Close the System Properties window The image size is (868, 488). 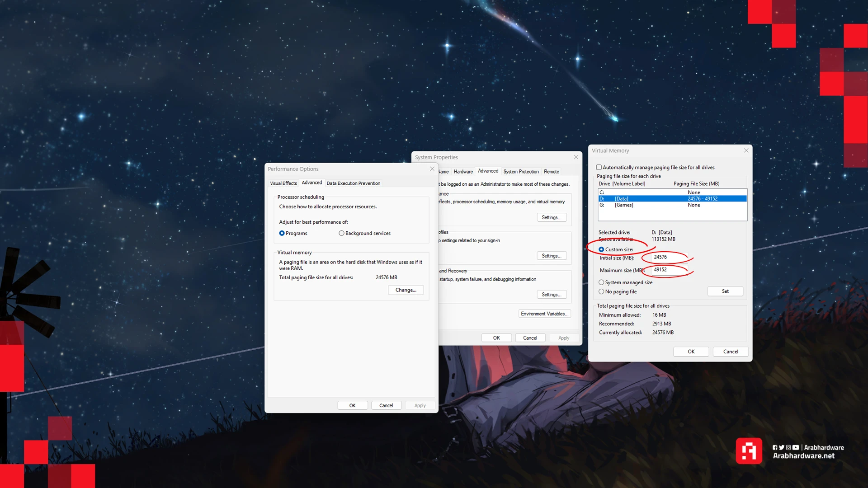coord(576,157)
